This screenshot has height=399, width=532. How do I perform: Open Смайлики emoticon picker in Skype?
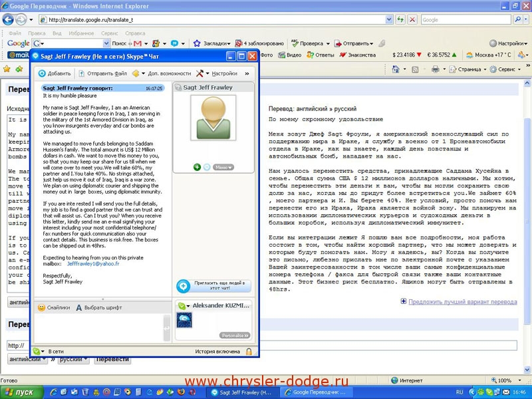55,307
